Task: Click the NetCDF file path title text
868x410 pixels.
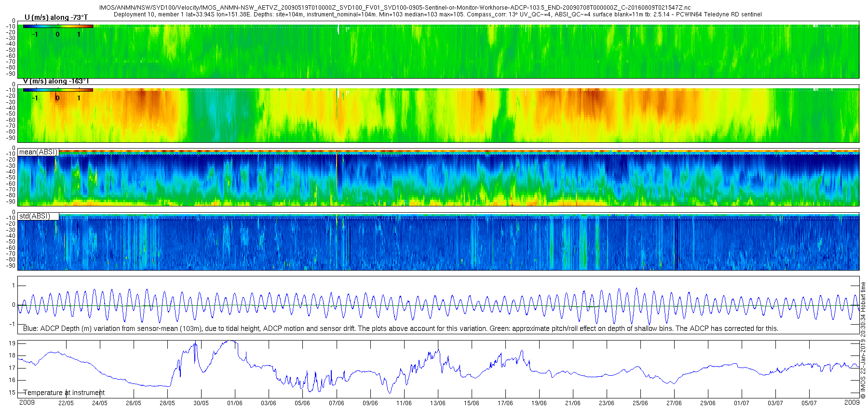Action: click(x=395, y=8)
